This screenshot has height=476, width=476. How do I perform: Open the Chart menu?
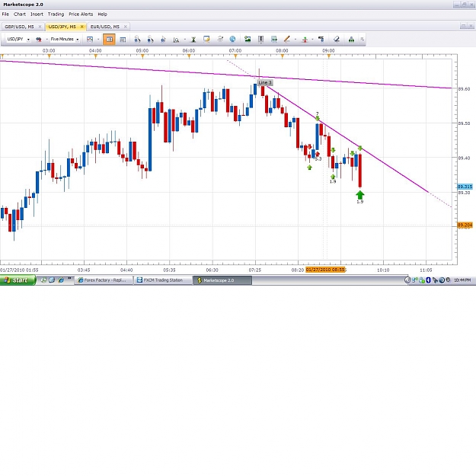click(20, 14)
